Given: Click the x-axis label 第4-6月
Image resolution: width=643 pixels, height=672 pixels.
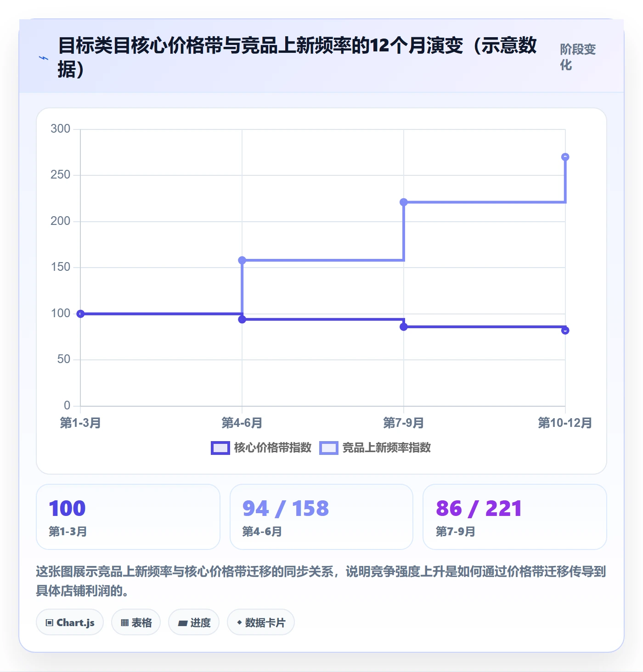Looking at the screenshot, I should click(x=242, y=423).
